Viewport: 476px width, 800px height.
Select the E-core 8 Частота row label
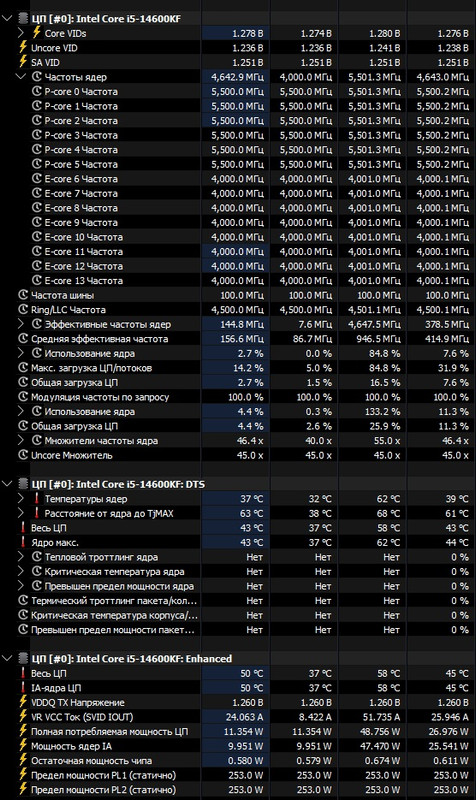pyautogui.click(x=81, y=208)
